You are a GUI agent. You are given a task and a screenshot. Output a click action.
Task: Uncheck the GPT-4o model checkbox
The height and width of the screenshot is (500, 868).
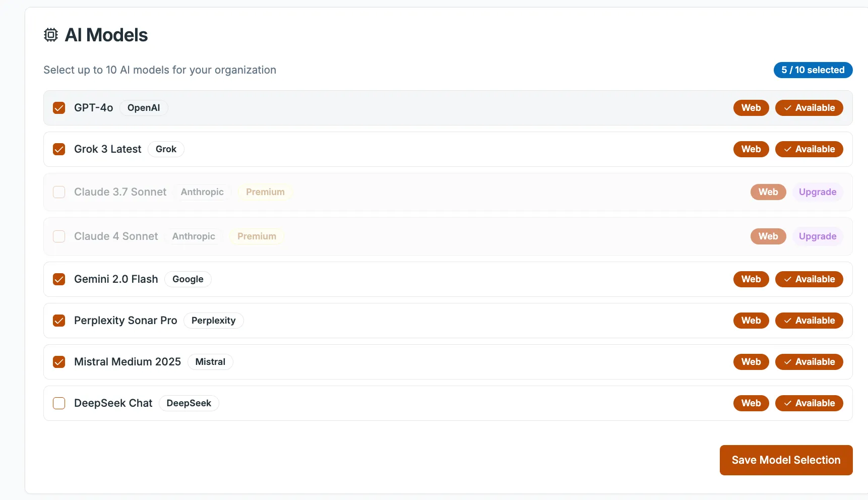59,108
